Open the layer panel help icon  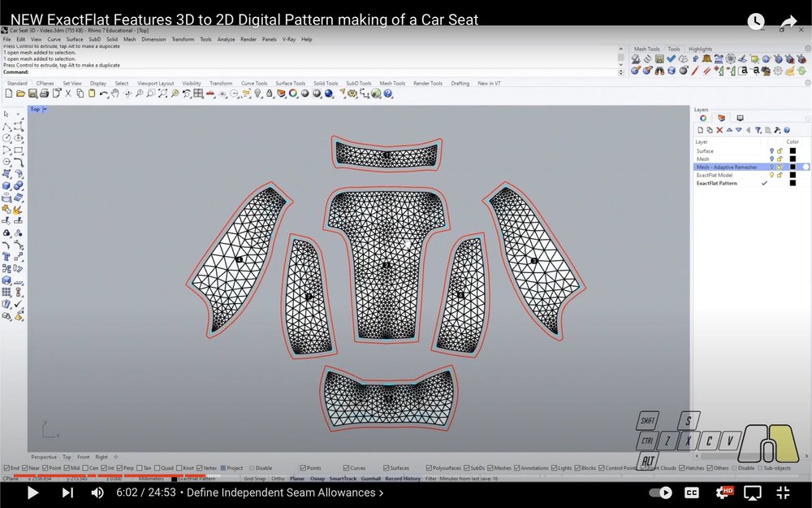click(787, 131)
